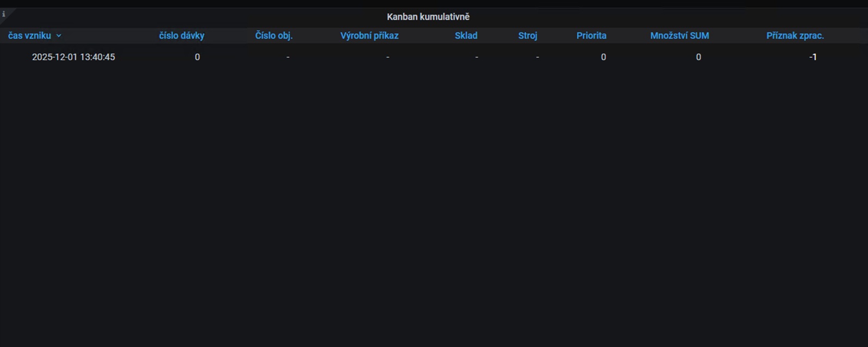Screen dimensions: 868x347
Task: Sort by Číslo obj. column header
Action: tap(274, 36)
